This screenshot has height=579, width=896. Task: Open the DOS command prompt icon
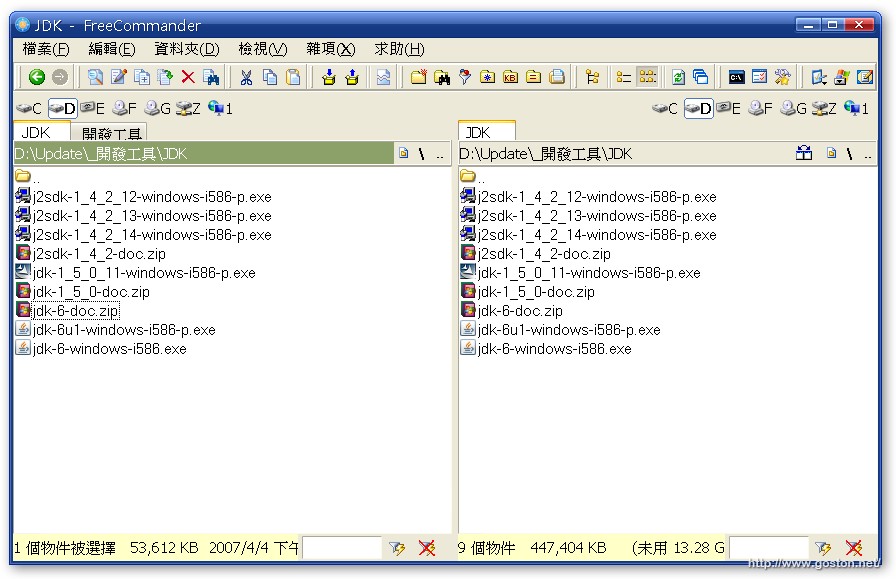coord(737,77)
